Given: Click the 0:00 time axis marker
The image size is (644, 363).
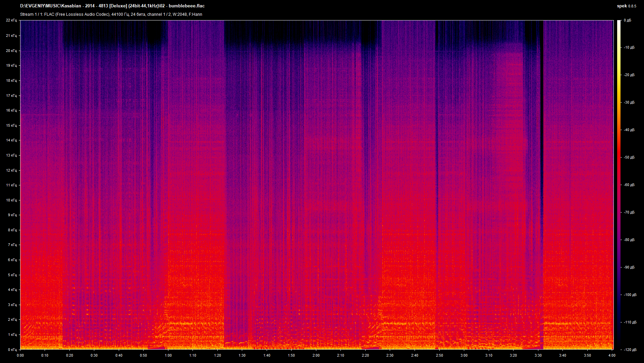Looking at the screenshot, I should [x=20, y=355].
